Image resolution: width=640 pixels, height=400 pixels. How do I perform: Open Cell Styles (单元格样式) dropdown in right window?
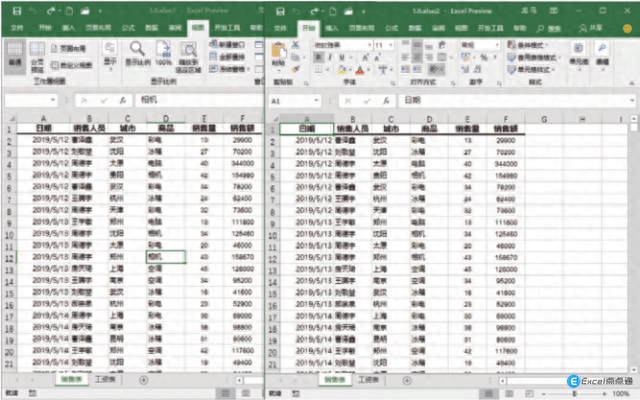[531, 70]
